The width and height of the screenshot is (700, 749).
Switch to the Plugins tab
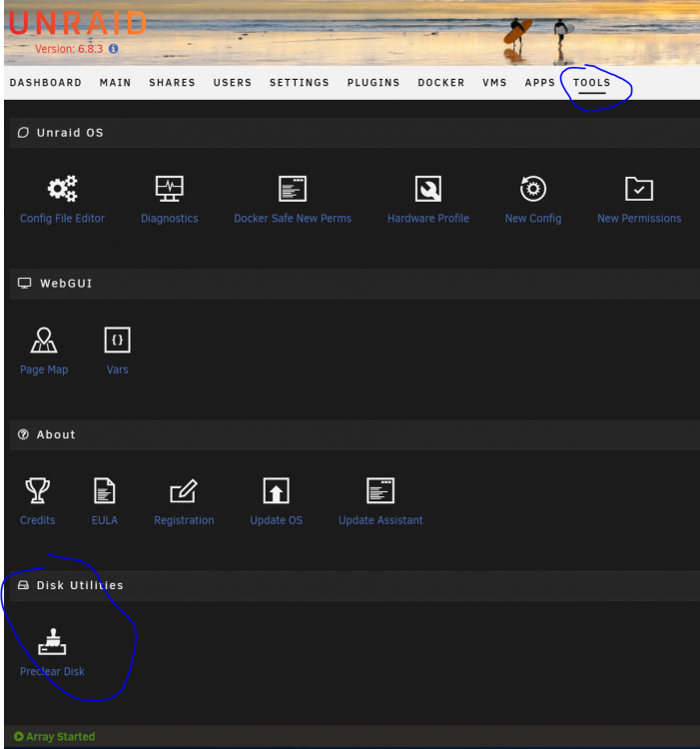[373, 83]
